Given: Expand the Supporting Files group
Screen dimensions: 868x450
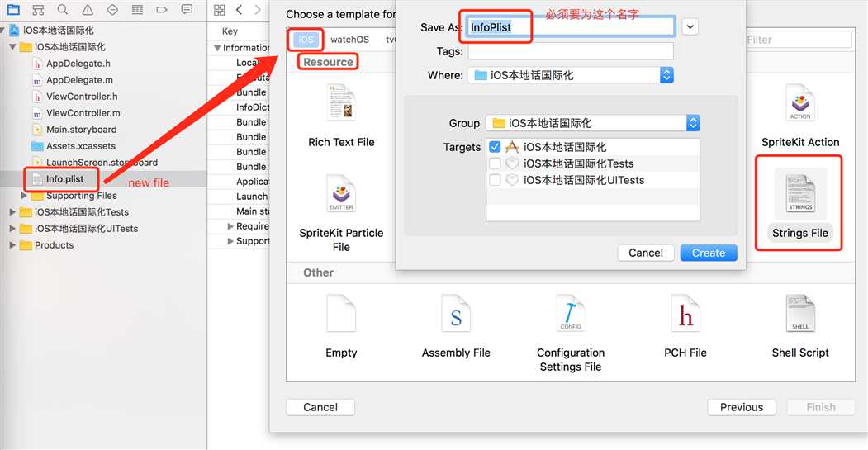Looking at the screenshot, I should coord(24,196).
